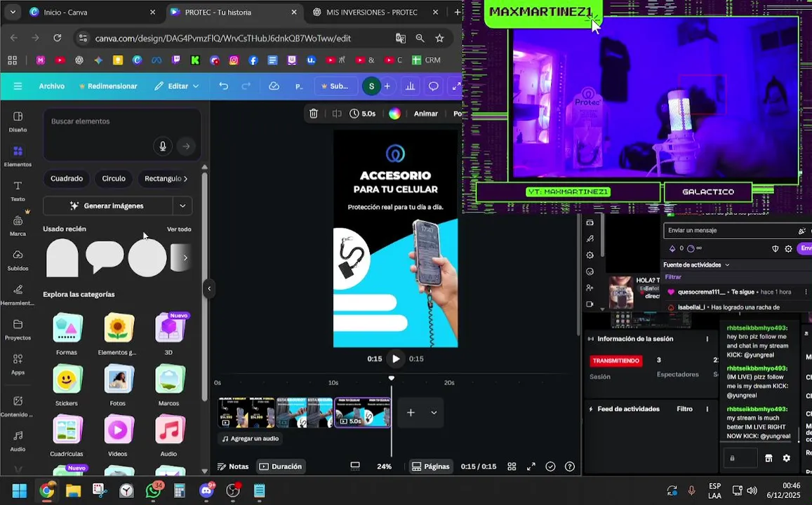This screenshot has height=505, width=812.
Task: Show more shape chips arrow next to Rectángulo
Action: click(186, 179)
